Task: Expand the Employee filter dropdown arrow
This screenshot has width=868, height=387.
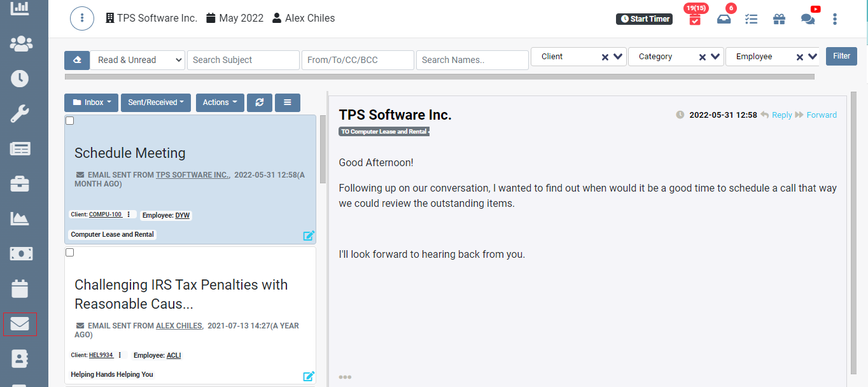Action: (813, 57)
